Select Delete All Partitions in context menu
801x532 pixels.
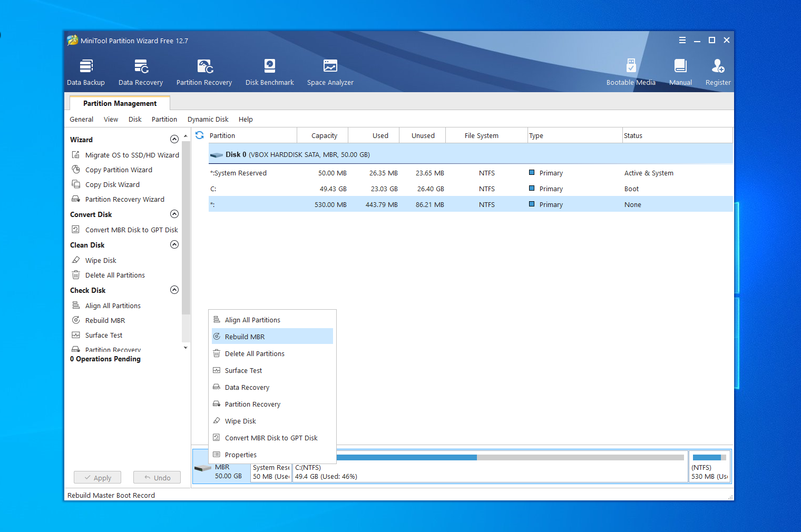pyautogui.click(x=272, y=353)
